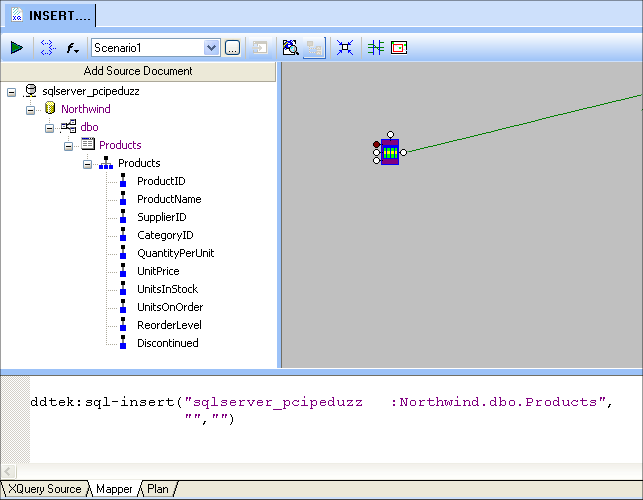This screenshot has width=643, height=500.
Task: Select Northwind in the tree
Action: [86, 109]
